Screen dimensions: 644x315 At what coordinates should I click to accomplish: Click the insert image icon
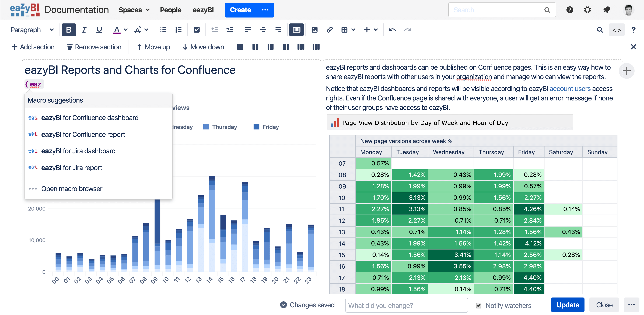pyautogui.click(x=314, y=30)
